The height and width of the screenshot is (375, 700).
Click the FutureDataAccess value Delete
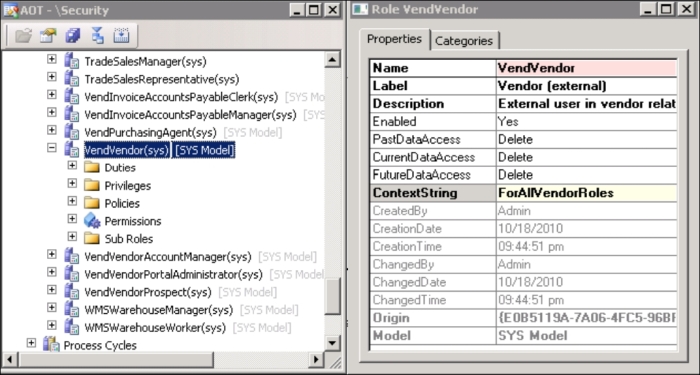587,175
